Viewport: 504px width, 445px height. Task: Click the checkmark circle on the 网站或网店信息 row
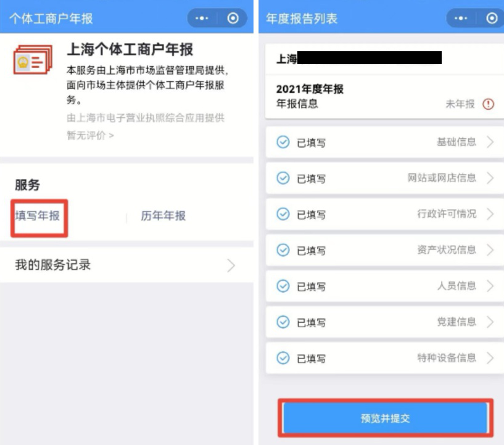click(x=283, y=178)
